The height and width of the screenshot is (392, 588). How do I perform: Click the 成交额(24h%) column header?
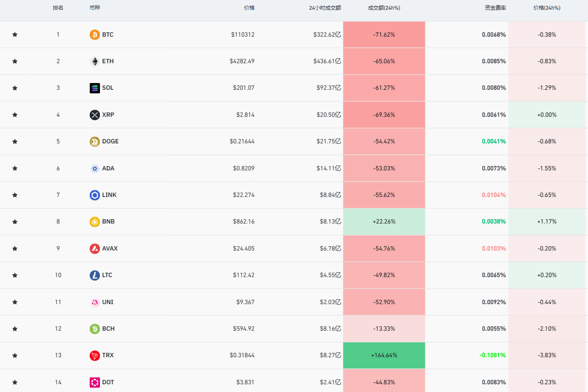(x=384, y=8)
